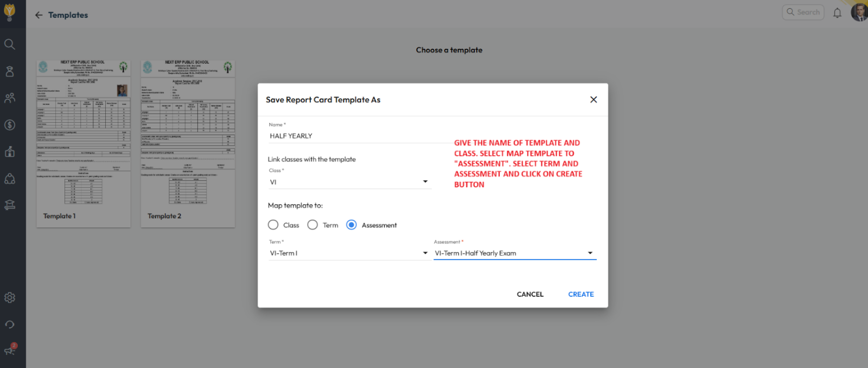
Task: Close the Save Report Card Template dialog
Action: pos(593,100)
